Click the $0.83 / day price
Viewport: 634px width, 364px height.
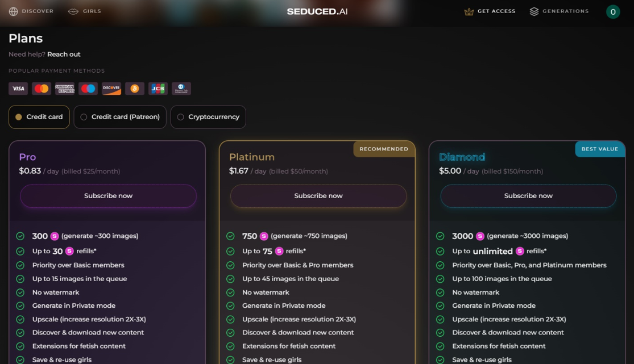tap(39, 171)
